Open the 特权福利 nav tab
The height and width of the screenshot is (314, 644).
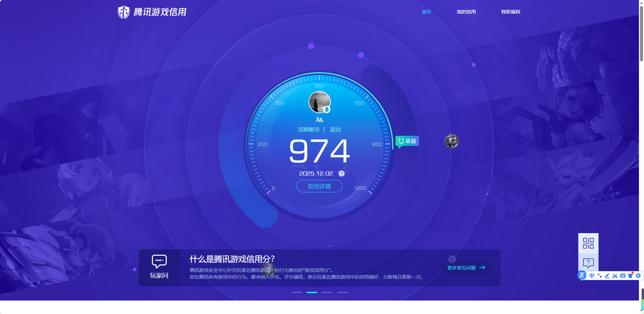coord(510,12)
